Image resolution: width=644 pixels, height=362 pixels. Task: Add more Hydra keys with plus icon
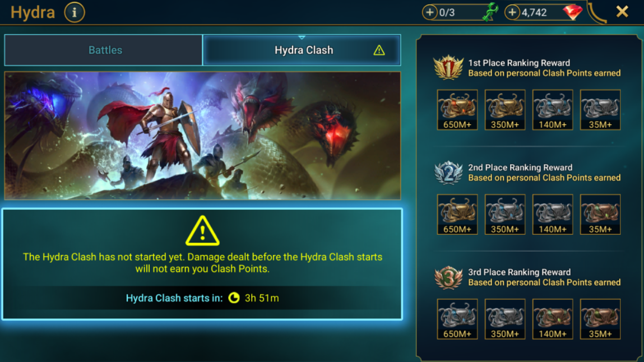(x=429, y=12)
